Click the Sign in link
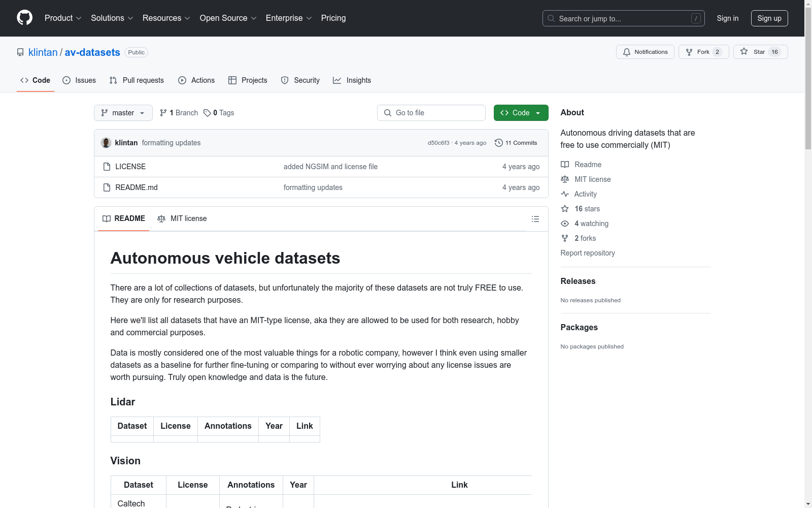 click(x=727, y=18)
